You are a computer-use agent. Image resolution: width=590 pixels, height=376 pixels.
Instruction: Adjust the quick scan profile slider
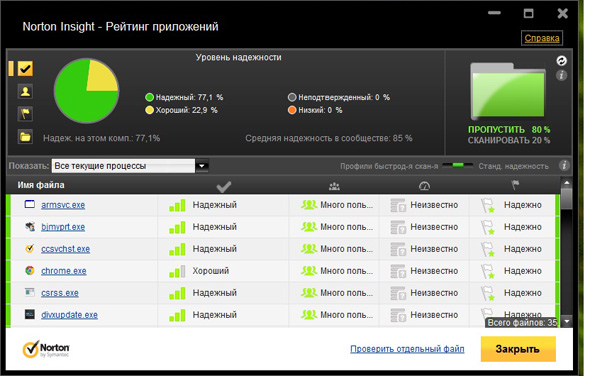pos(458,165)
